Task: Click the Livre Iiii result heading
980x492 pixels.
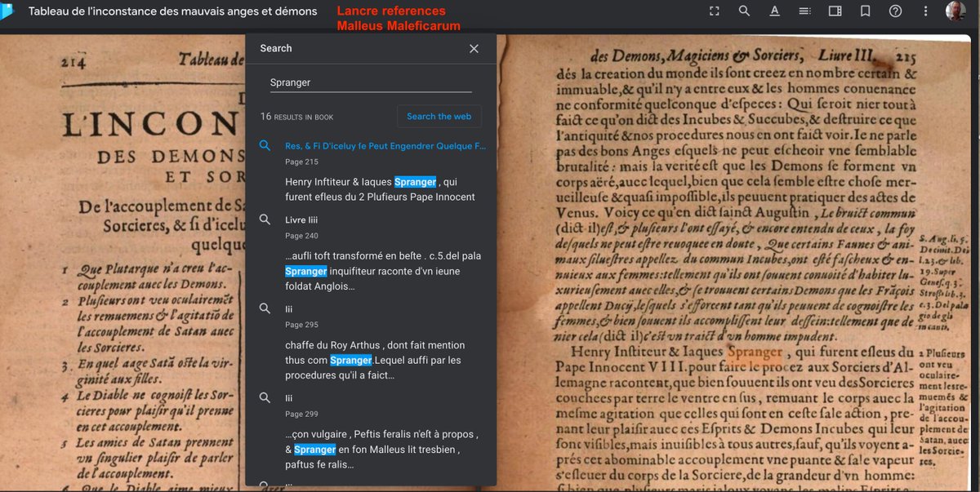Action: point(301,219)
